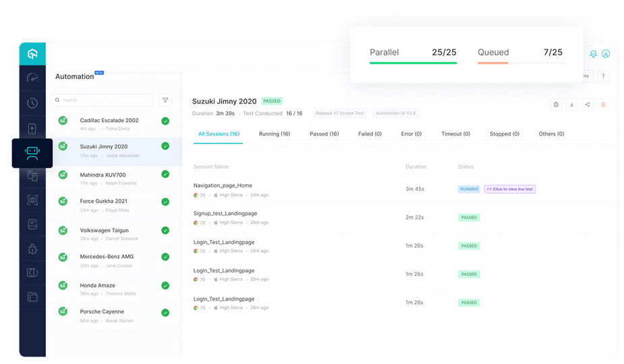Switch to the Failed (0) tab
Screen dimensions: 624x364
click(370, 134)
